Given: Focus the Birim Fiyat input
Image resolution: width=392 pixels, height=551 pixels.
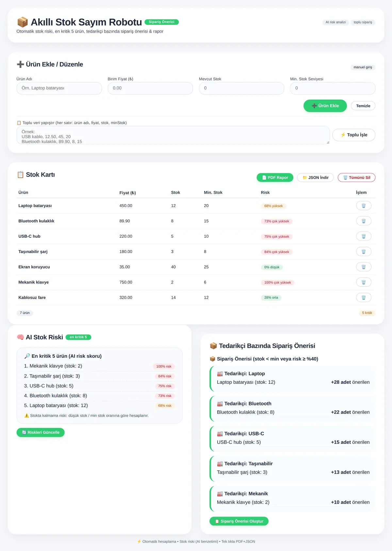Looking at the screenshot, I should click(x=150, y=88).
